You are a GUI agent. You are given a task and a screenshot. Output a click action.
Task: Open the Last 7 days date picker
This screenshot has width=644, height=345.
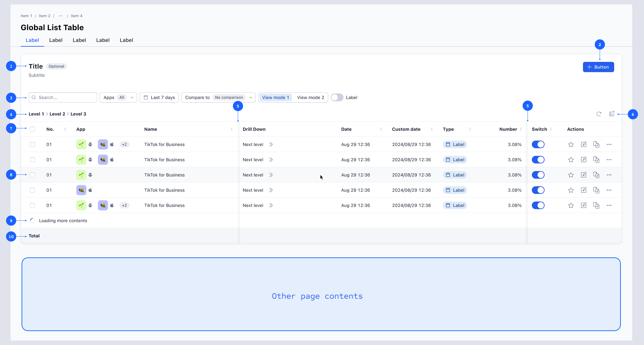pos(159,97)
